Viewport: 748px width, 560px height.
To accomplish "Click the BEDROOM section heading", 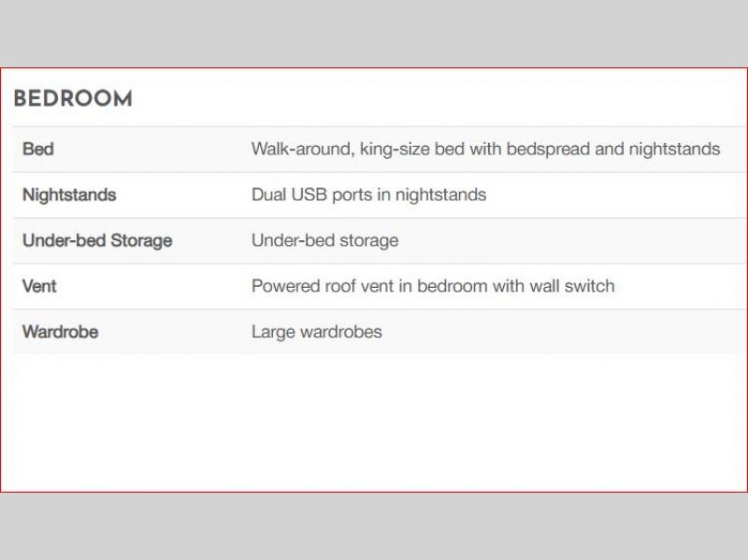I will click(x=73, y=99).
